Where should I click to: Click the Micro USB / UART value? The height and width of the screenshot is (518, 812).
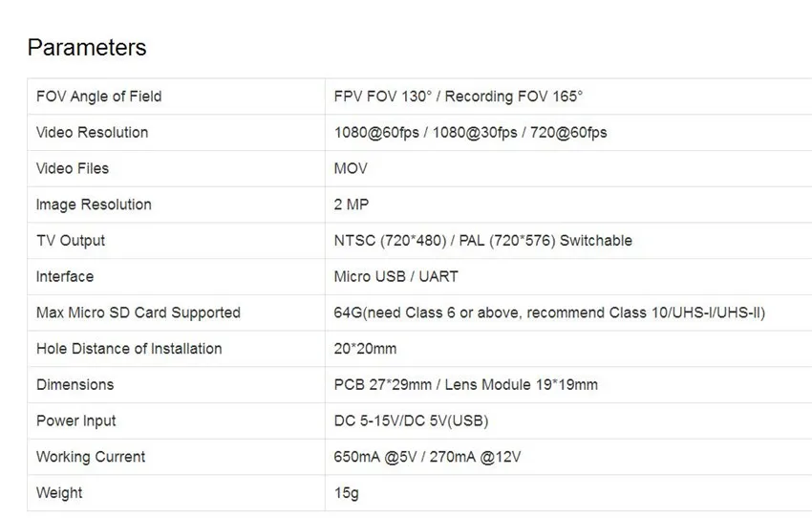pos(396,276)
